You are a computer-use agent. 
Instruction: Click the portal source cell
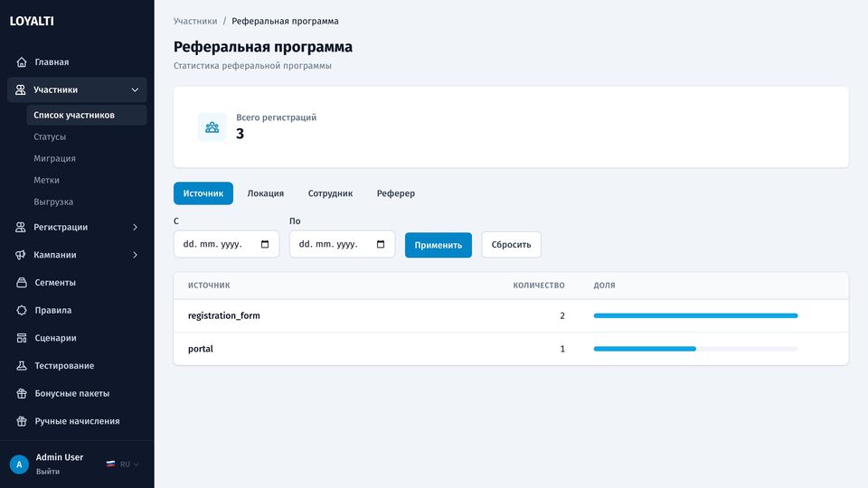tap(201, 349)
